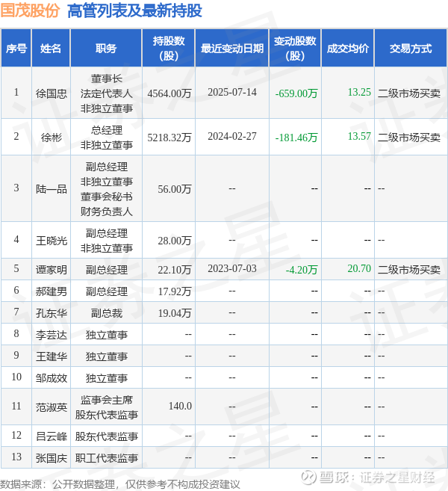Click 监事会主席 in 范淑英's row
The width and height of the screenshot is (448, 491).
[106, 400]
